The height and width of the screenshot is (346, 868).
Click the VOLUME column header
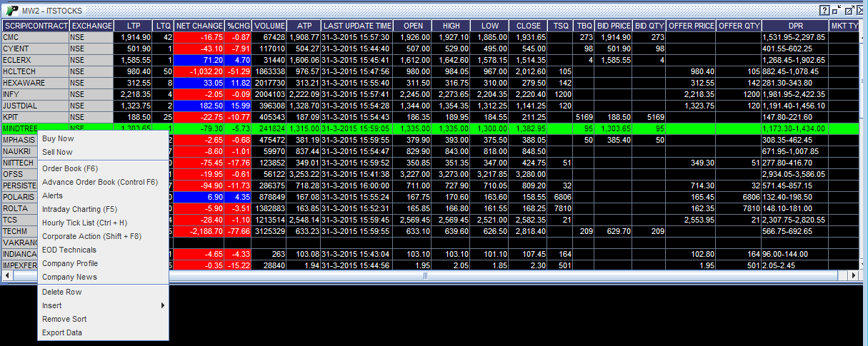269,26
